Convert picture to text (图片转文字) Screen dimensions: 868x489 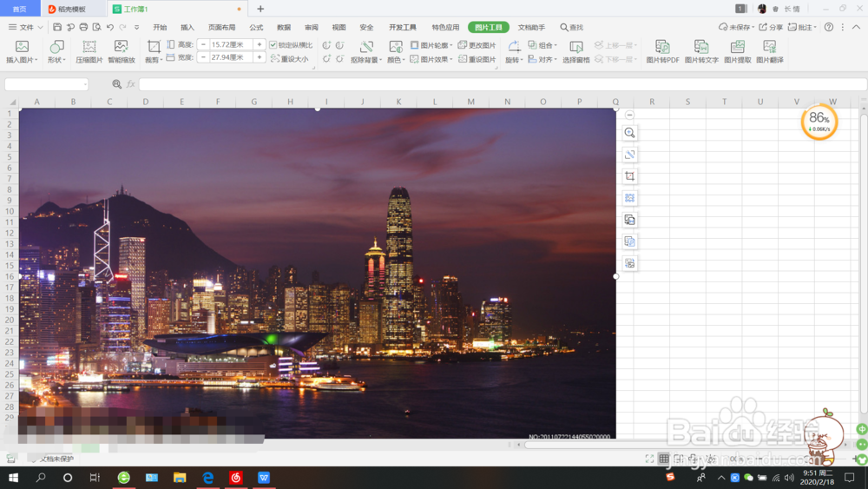[701, 51]
